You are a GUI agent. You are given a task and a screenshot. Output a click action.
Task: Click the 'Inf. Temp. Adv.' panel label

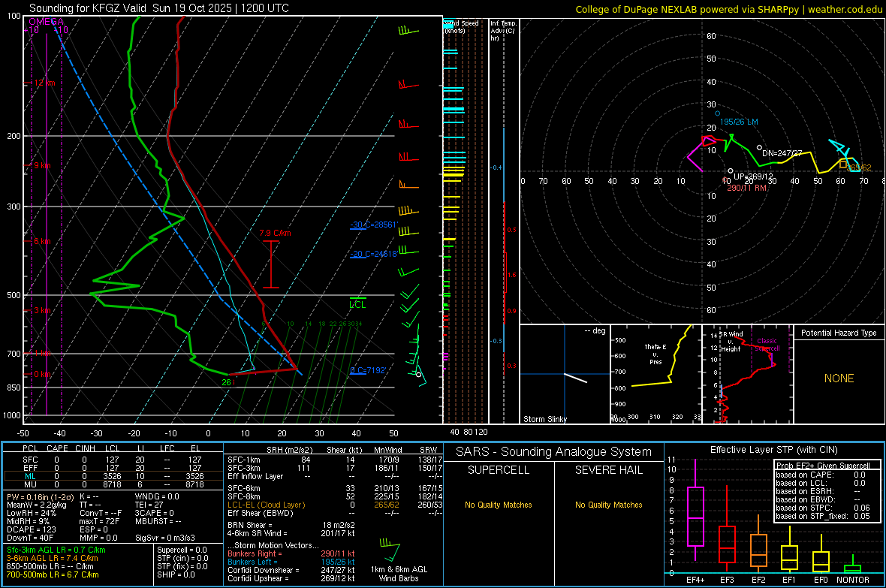point(502,31)
